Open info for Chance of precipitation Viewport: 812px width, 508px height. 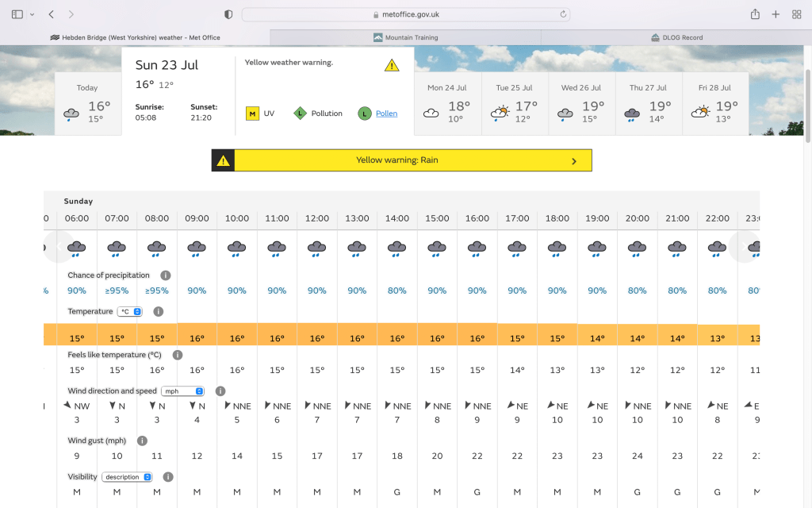[165, 275]
